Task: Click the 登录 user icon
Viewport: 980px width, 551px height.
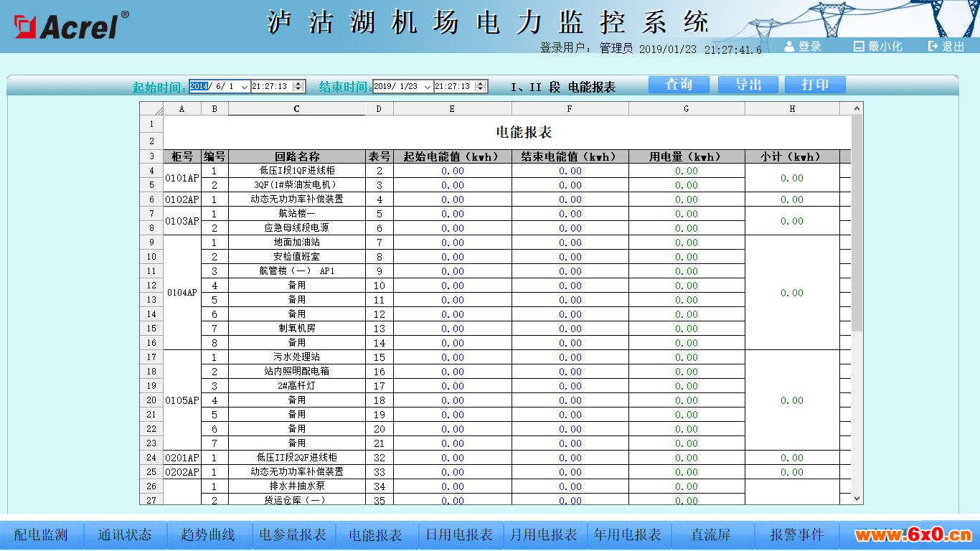Action: [789, 47]
